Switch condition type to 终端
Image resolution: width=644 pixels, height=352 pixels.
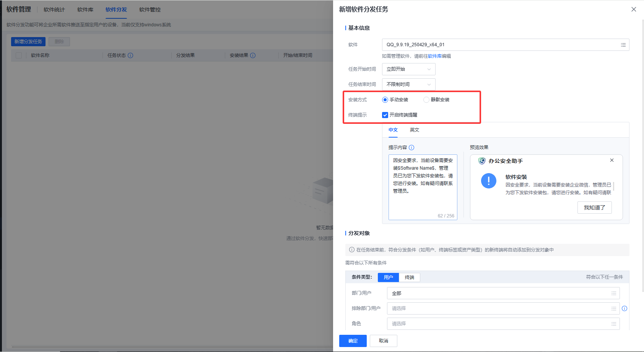(409, 277)
